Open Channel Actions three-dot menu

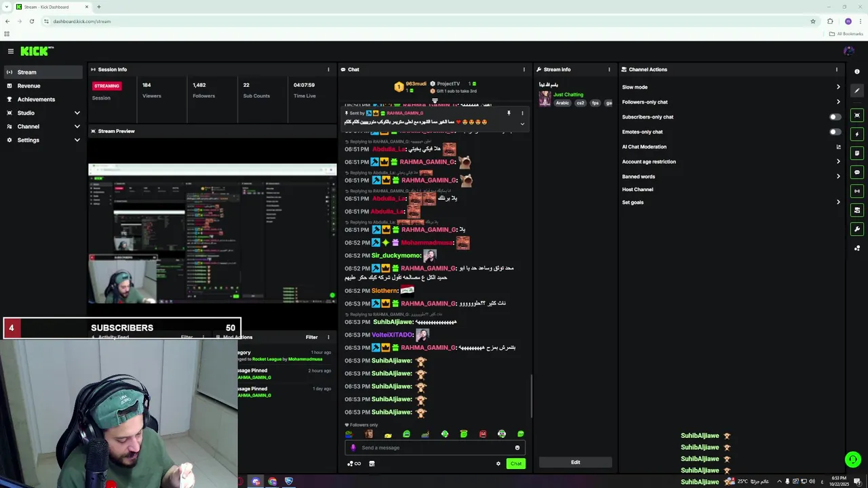point(836,69)
